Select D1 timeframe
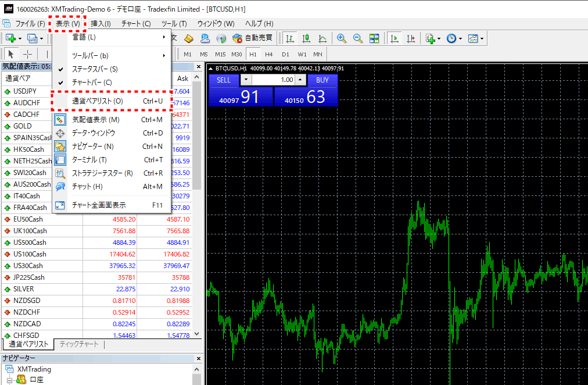The image size is (588, 385). pyautogui.click(x=285, y=55)
